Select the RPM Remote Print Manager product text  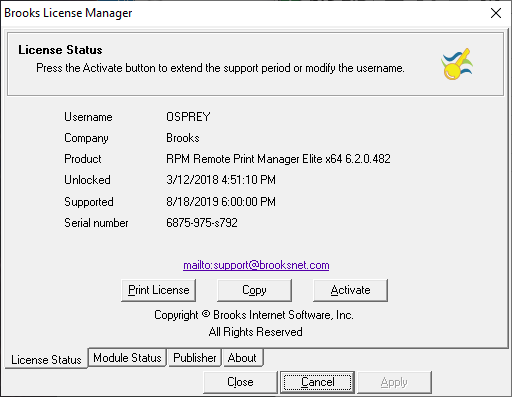pos(278,159)
